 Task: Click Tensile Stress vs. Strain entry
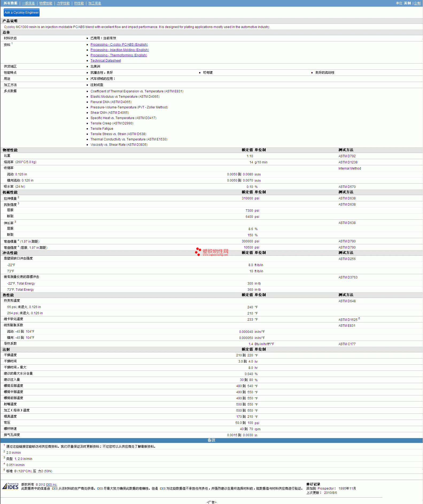pyautogui.click(x=118, y=134)
